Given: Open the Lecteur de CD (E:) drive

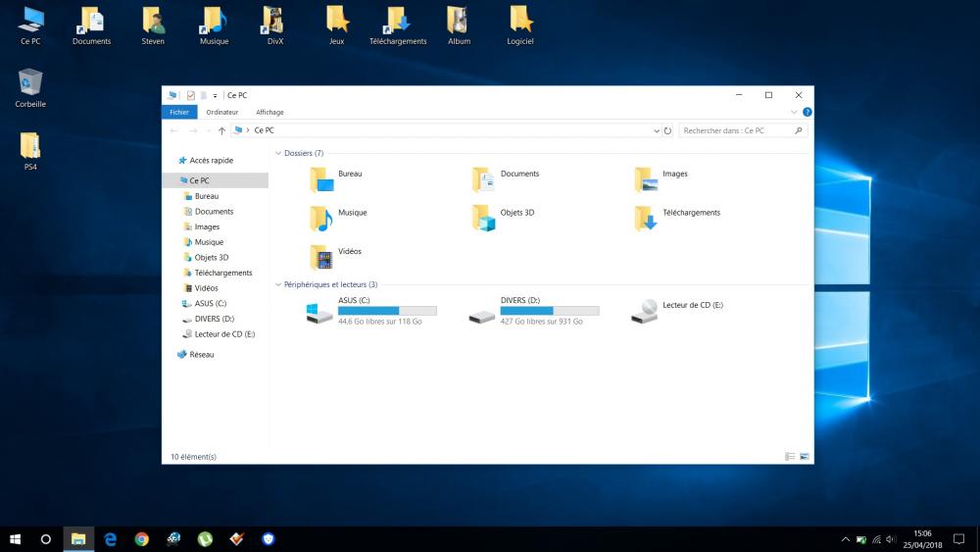Looking at the screenshot, I should pos(645,311).
